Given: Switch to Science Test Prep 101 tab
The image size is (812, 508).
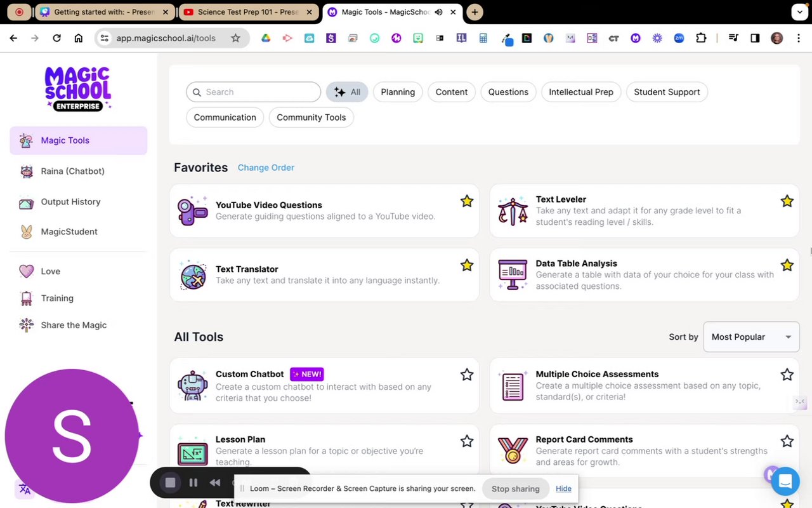Looking at the screenshot, I should pyautogui.click(x=249, y=12).
